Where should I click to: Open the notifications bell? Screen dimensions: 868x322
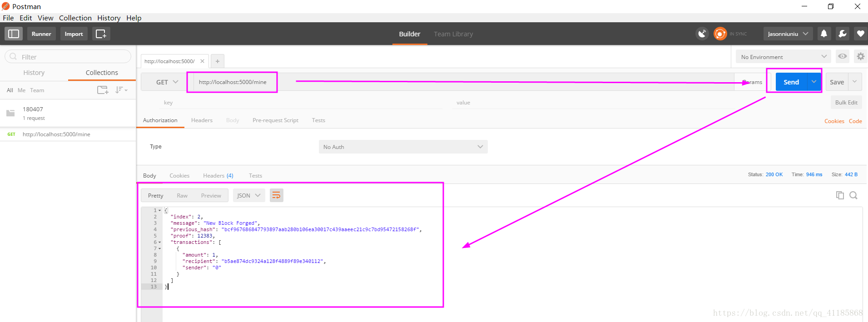(x=823, y=34)
